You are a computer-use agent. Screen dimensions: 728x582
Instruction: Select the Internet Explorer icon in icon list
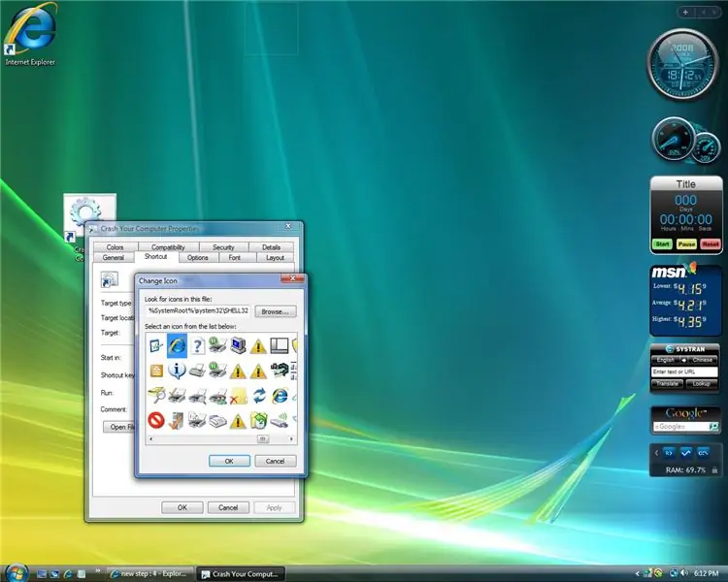point(177,345)
